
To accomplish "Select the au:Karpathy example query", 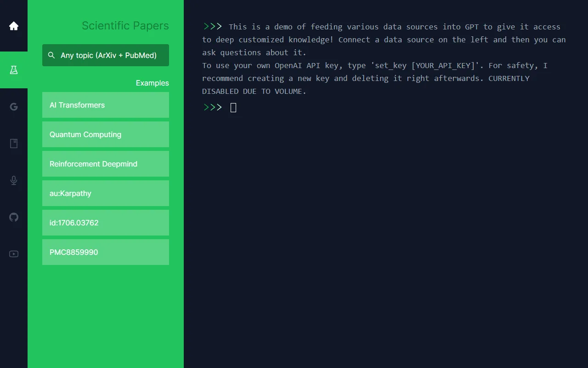I will point(105,193).
